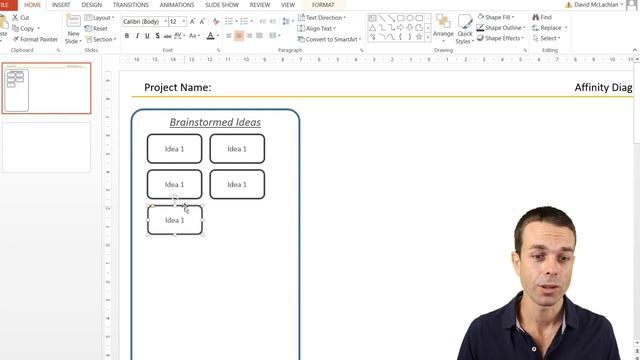The width and height of the screenshot is (640, 360).
Task: Open the font size dropdown
Action: 184,21
